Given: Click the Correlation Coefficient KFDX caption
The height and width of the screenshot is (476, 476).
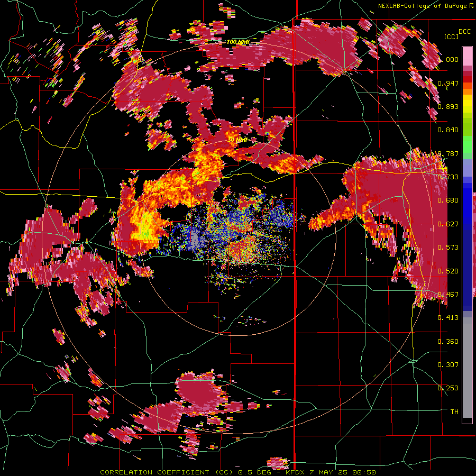Looking at the screenshot, I should pos(238,472).
